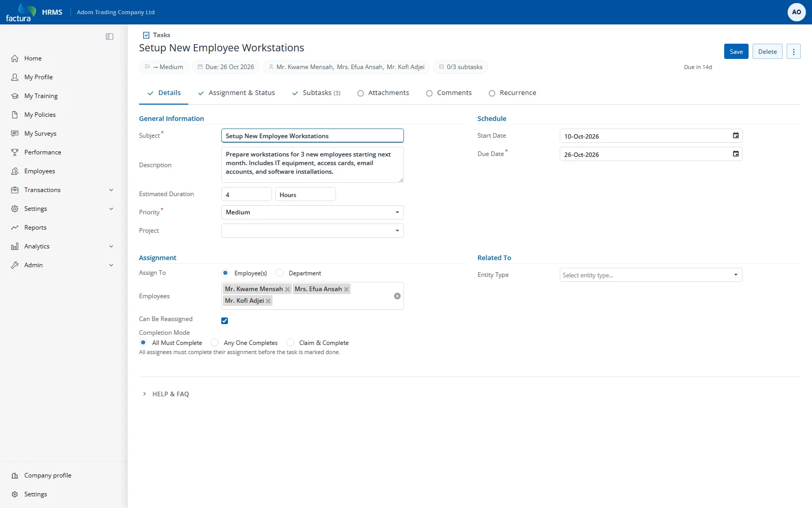Expand the HELP & FAQ section

[166, 394]
